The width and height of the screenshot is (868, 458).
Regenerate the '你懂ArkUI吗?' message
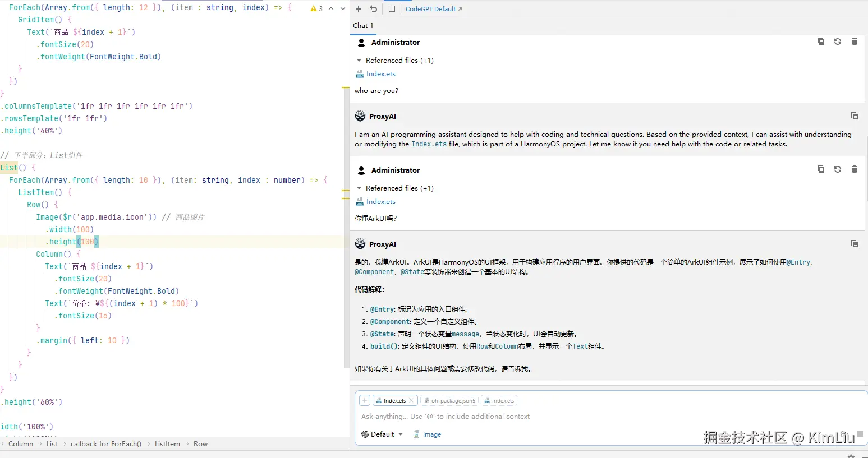click(x=838, y=169)
